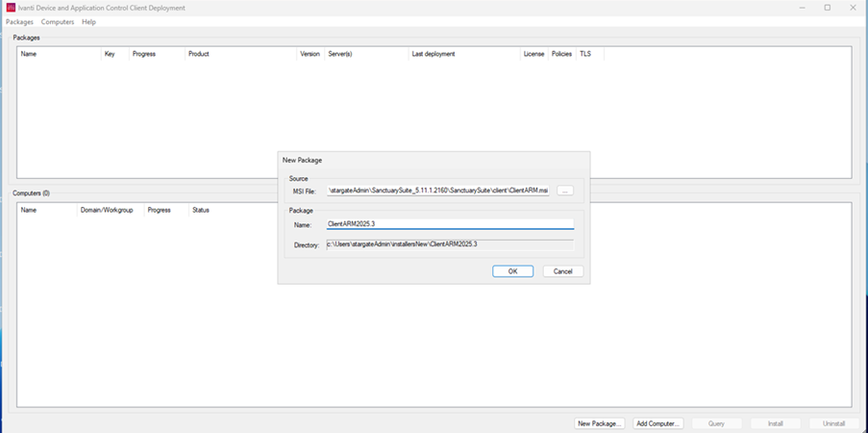Click the Add Computer... button
Viewport: 868px width, 433px height.
(x=658, y=423)
